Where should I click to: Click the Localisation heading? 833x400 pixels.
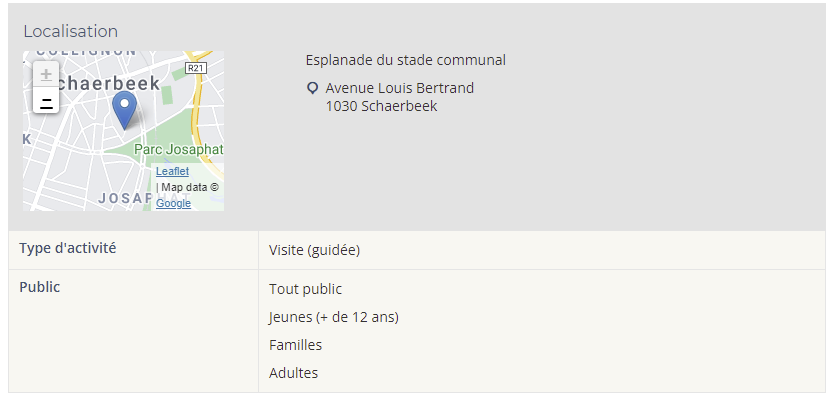71,31
